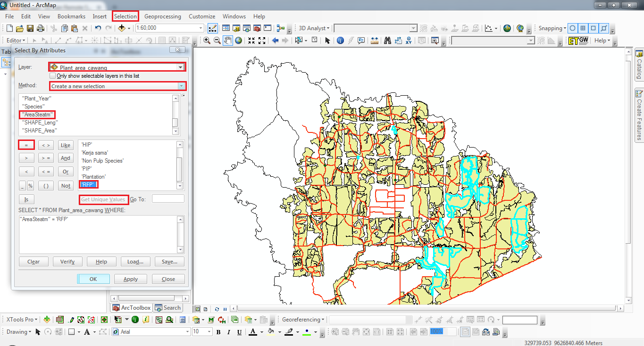Open the Geoprocessing menu
Screen dimensions: 644x346
pyautogui.click(x=163, y=16)
